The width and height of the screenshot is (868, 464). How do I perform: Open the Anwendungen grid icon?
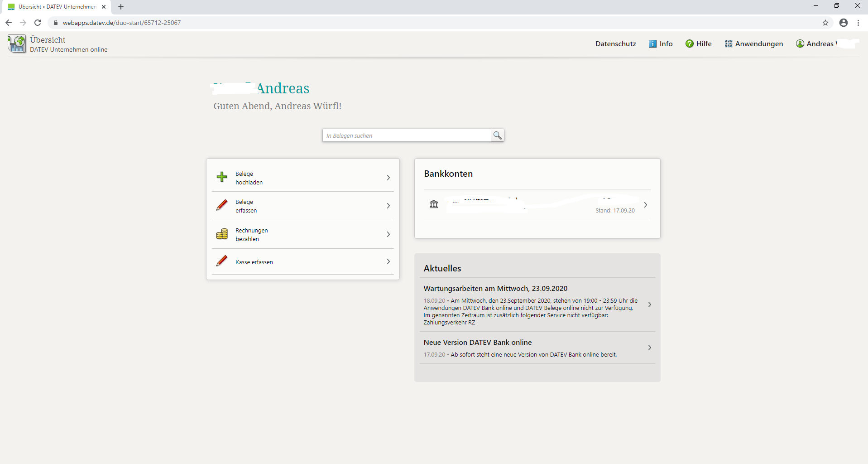click(x=728, y=43)
